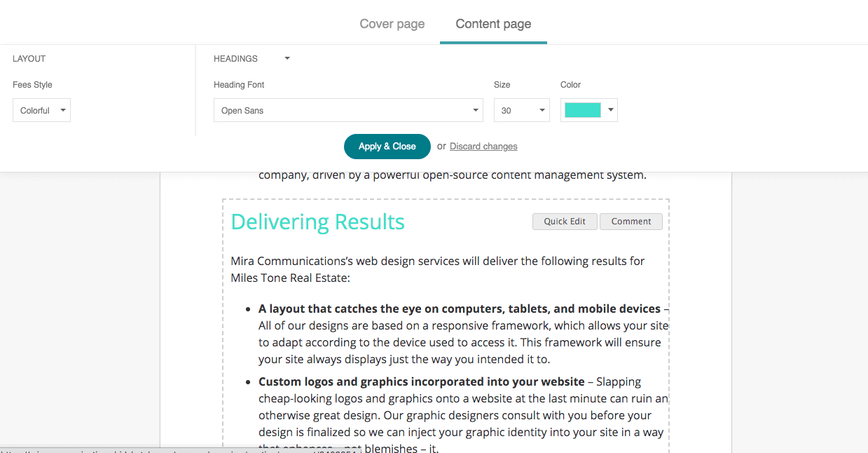This screenshot has width=868, height=453.
Task: Click the Colorful fees style selector
Action: tap(41, 110)
